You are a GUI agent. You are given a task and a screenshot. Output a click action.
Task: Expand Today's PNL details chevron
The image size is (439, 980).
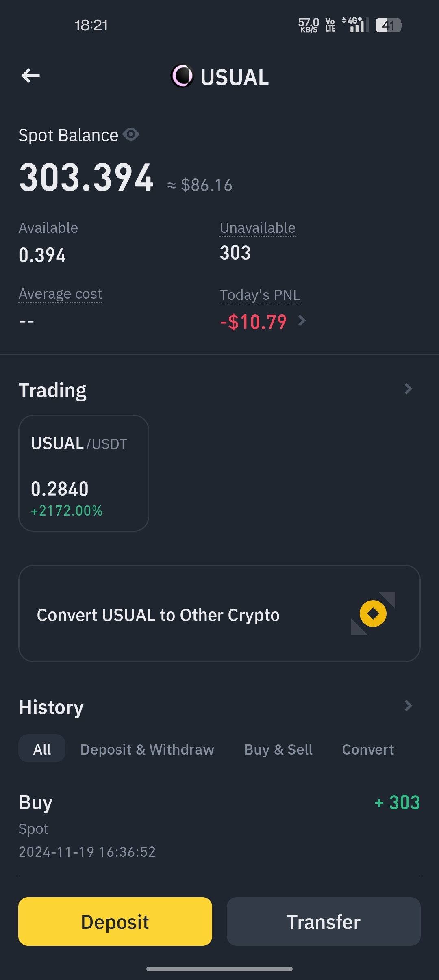(x=302, y=321)
